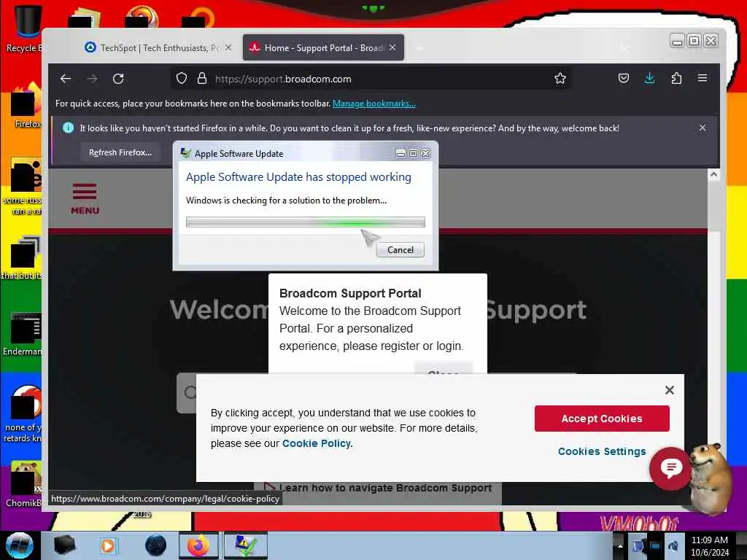Click the Apple Software Update taskbar icon

click(245, 545)
